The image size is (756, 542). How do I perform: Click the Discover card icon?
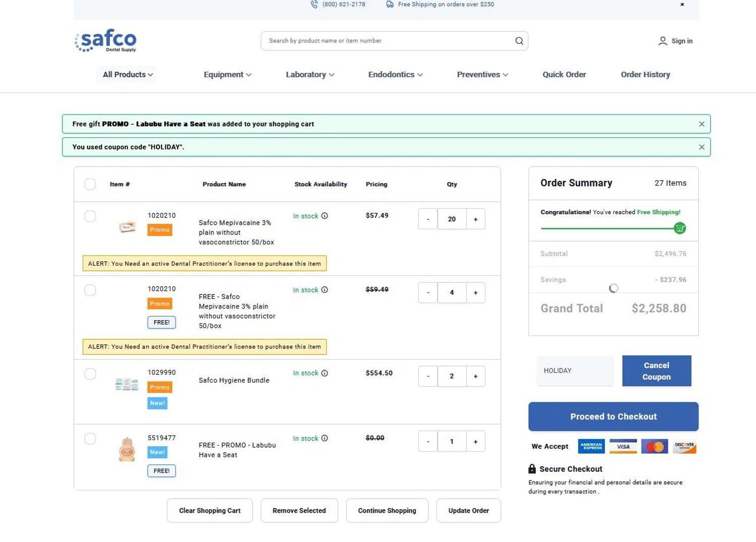point(684,446)
